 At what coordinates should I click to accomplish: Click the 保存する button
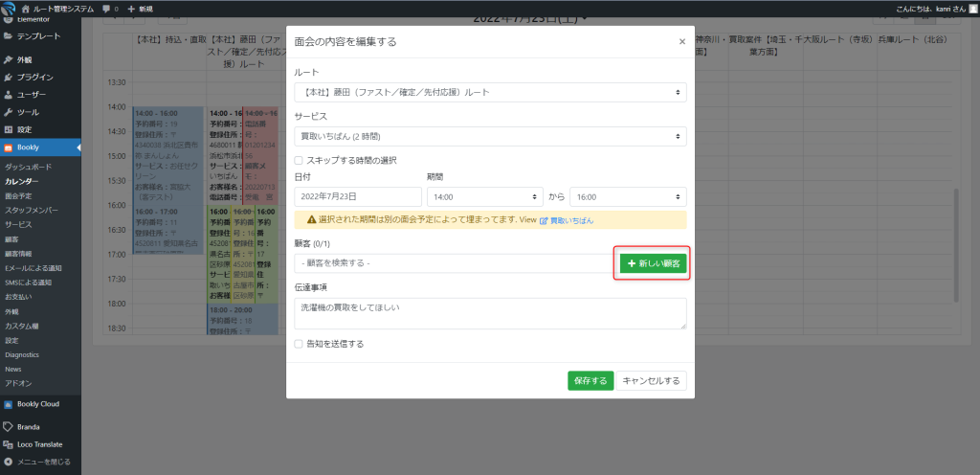click(590, 380)
